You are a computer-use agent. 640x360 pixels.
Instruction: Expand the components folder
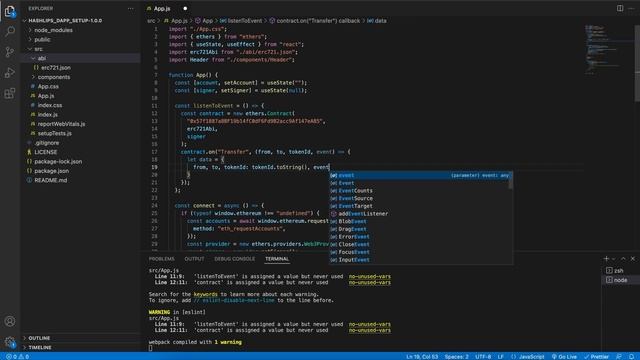[x=54, y=77]
